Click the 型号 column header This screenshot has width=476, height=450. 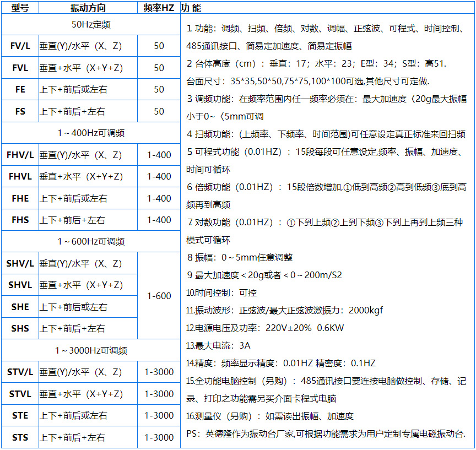pyautogui.click(x=20, y=8)
